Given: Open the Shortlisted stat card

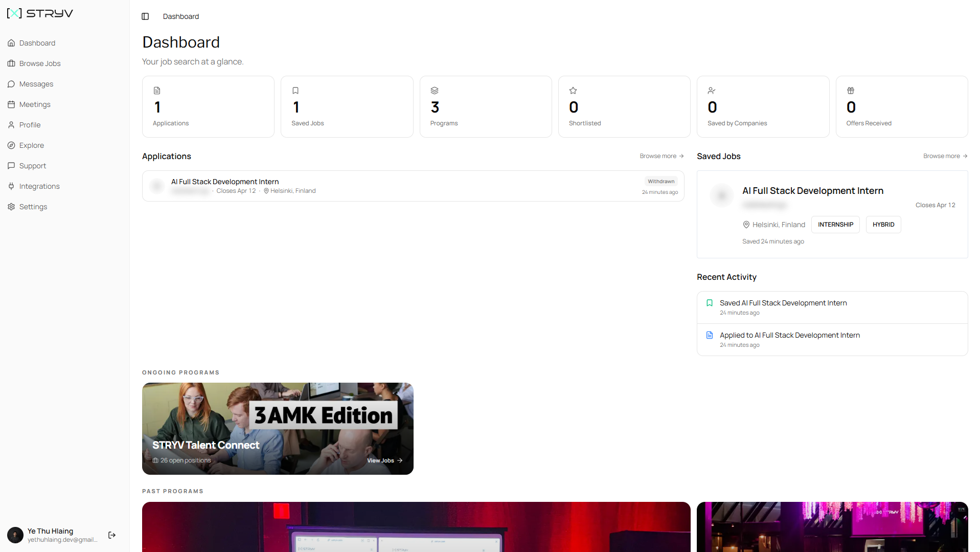Looking at the screenshot, I should 624,106.
